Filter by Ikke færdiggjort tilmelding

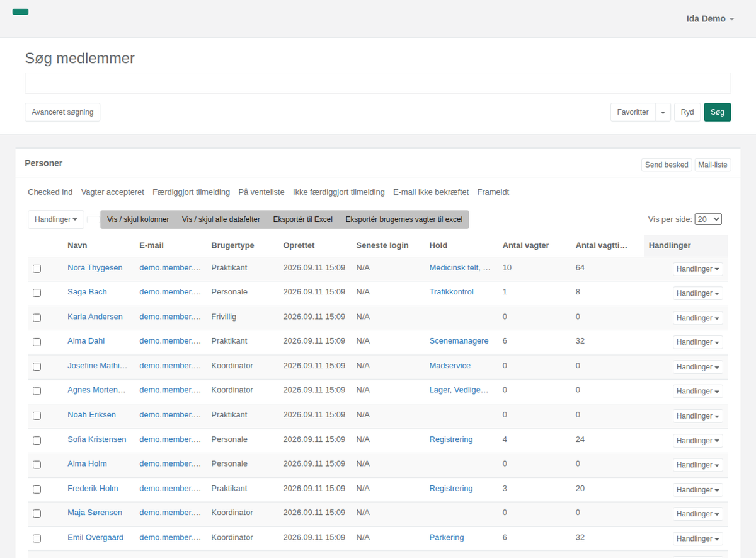pyautogui.click(x=339, y=192)
